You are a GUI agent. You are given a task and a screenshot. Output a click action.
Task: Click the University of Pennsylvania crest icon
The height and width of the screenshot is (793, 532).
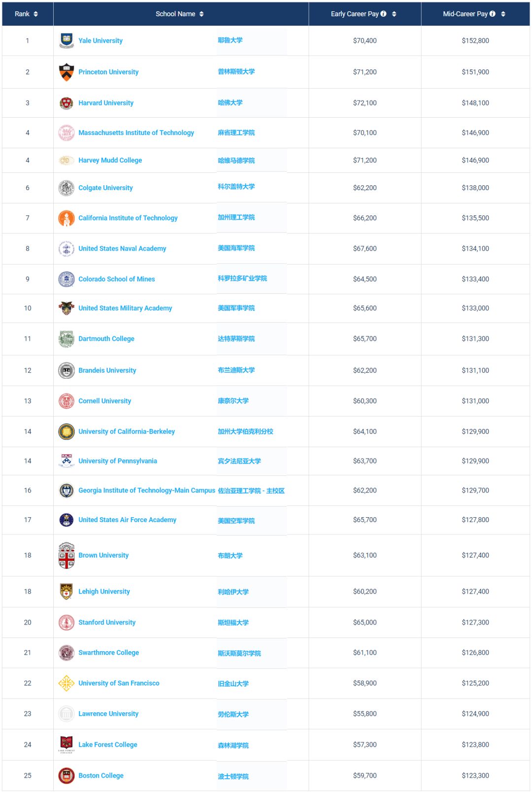66,461
